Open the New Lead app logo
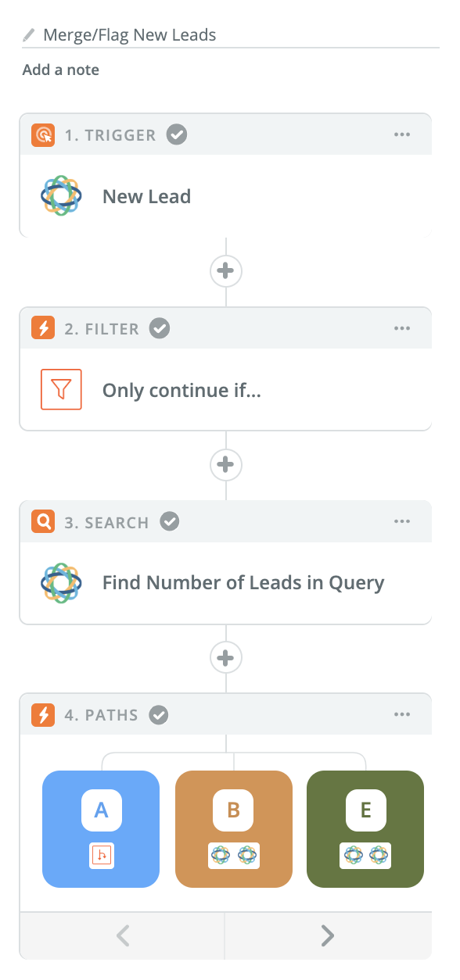Image resolution: width=460 pixels, height=980 pixels. [x=61, y=196]
